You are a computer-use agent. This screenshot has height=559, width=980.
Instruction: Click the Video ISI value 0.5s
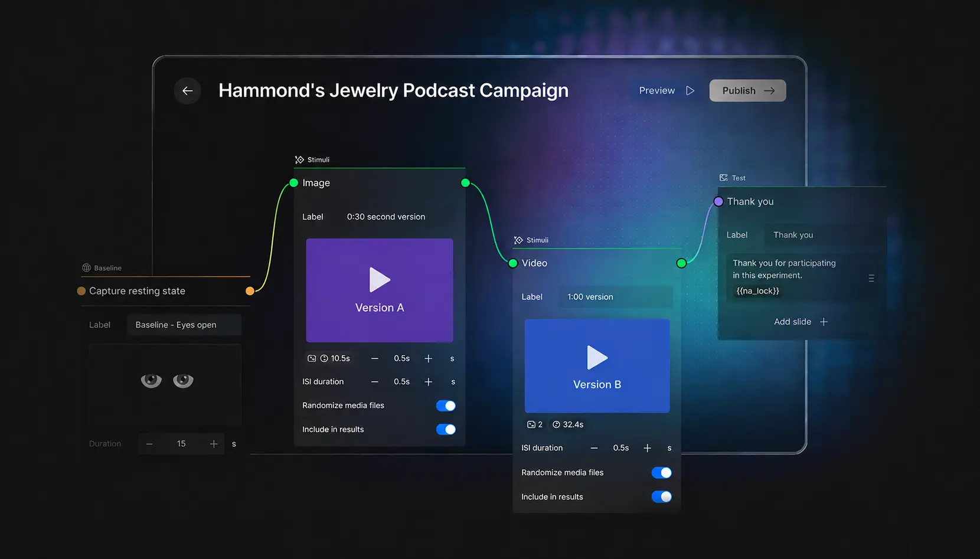621,448
